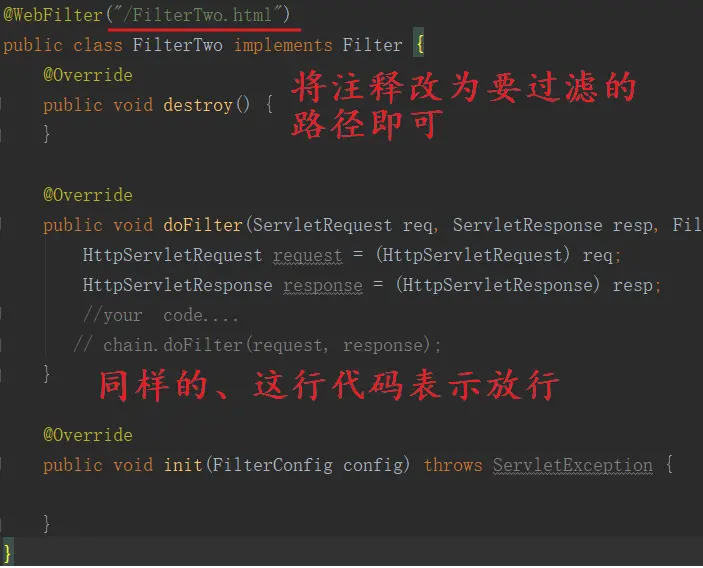Click the underlined response variable
Image resolution: width=703 pixels, height=568 pixels.
click(x=323, y=286)
